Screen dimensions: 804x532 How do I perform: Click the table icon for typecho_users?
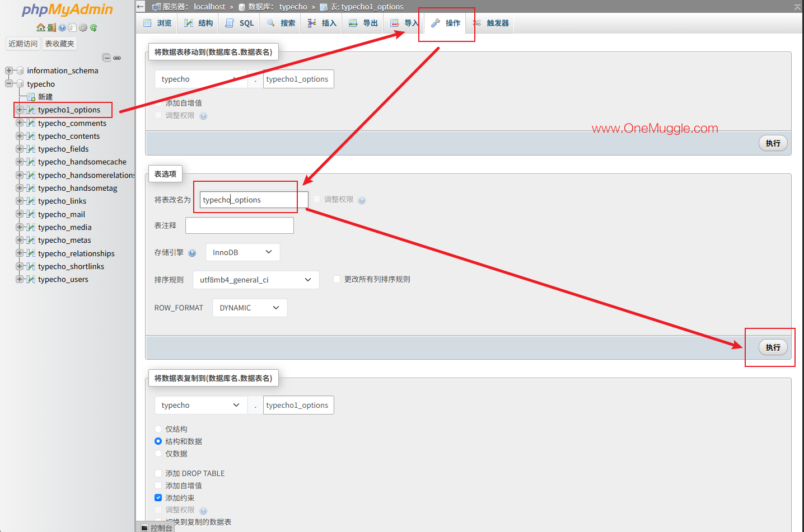coord(31,279)
